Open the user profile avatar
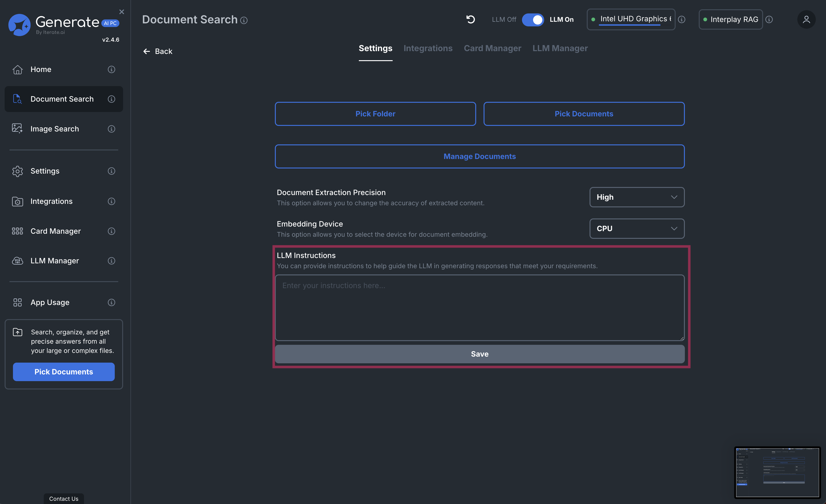 coord(806,19)
